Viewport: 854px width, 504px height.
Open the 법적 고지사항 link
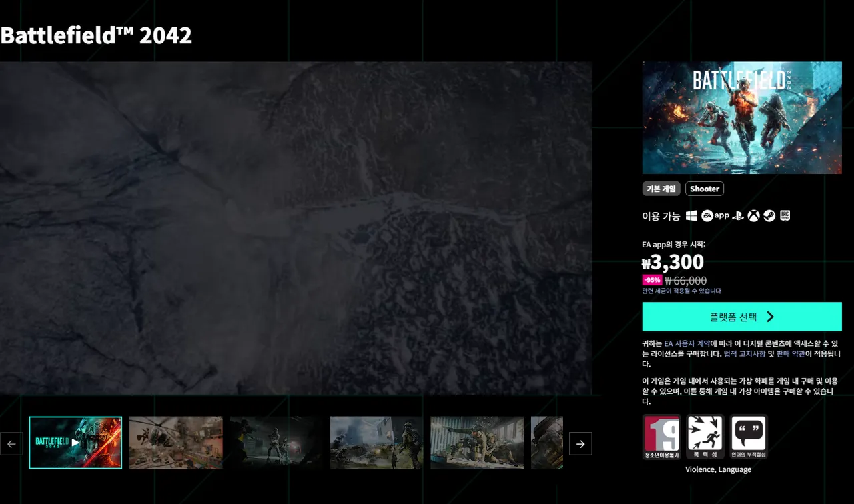click(x=745, y=354)
